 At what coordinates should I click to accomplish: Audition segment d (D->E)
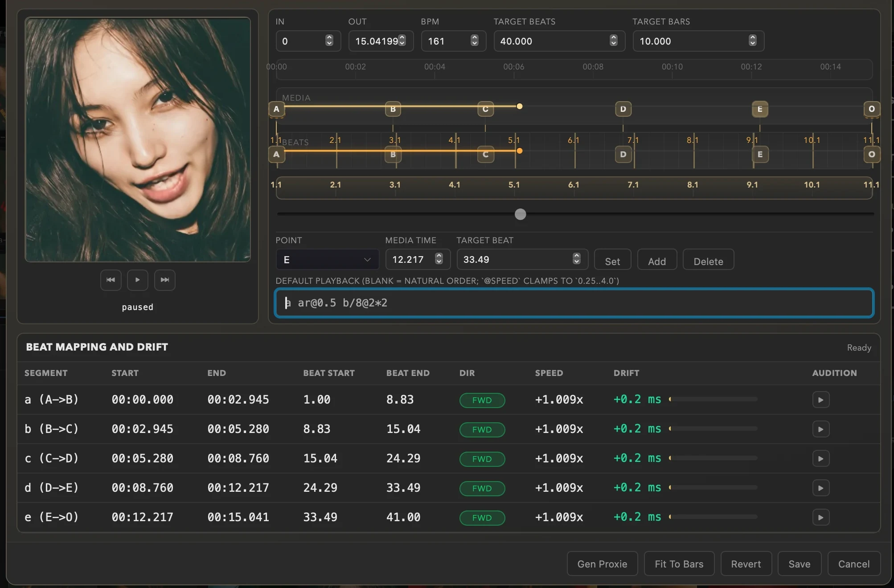(x=820, y=488)
